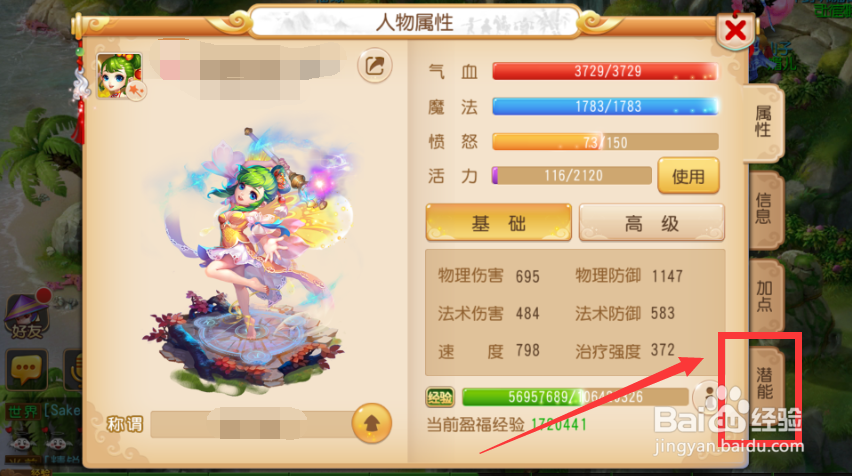Click the round icon beside experience bar
Screen dimensions: 852x476
(x=707, y=395)
